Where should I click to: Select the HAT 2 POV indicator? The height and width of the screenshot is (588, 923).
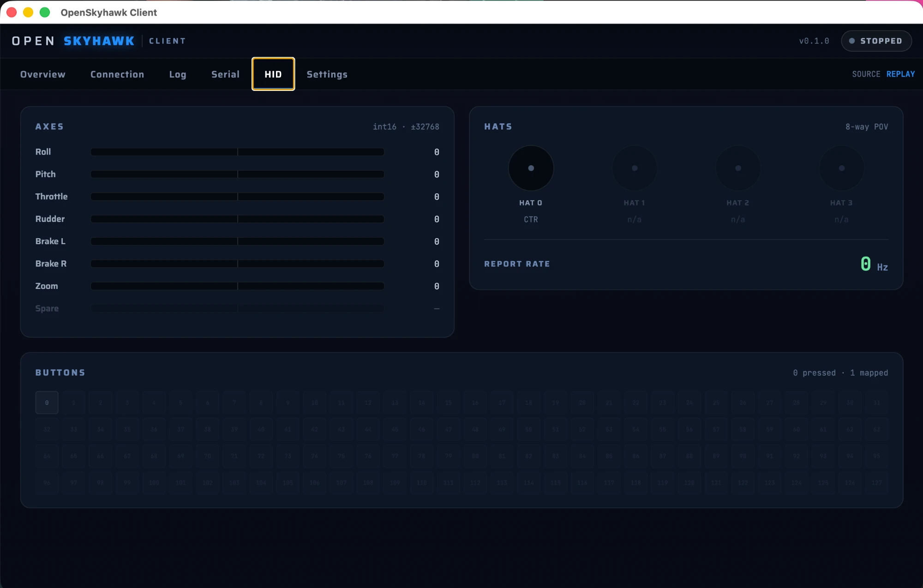[738, 168]
